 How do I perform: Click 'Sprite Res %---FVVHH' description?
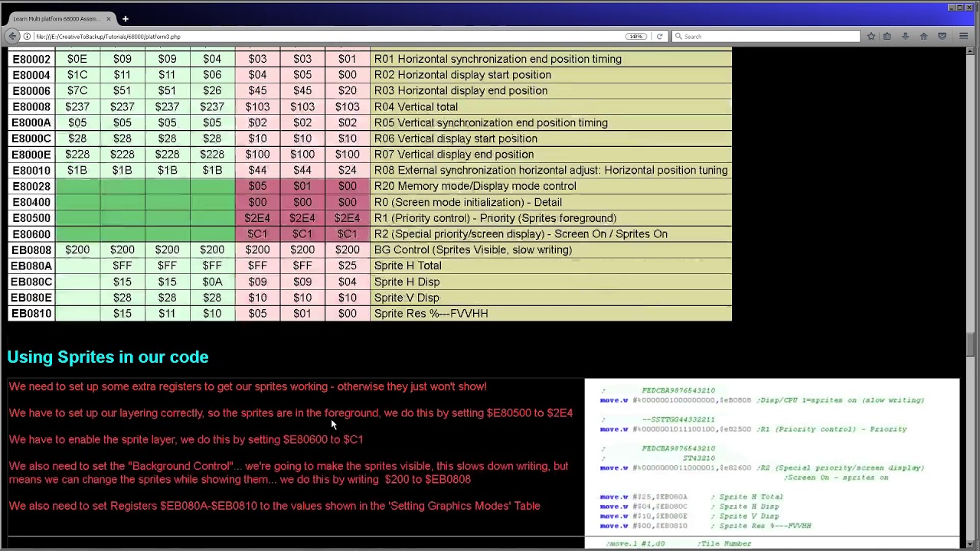coord(431,313)
